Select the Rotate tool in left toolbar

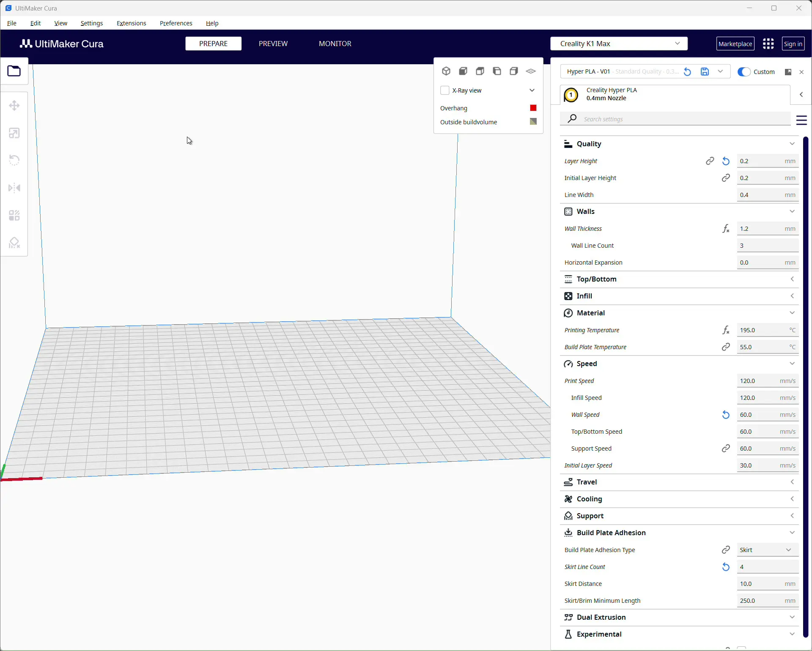click(x=14, y=160)
